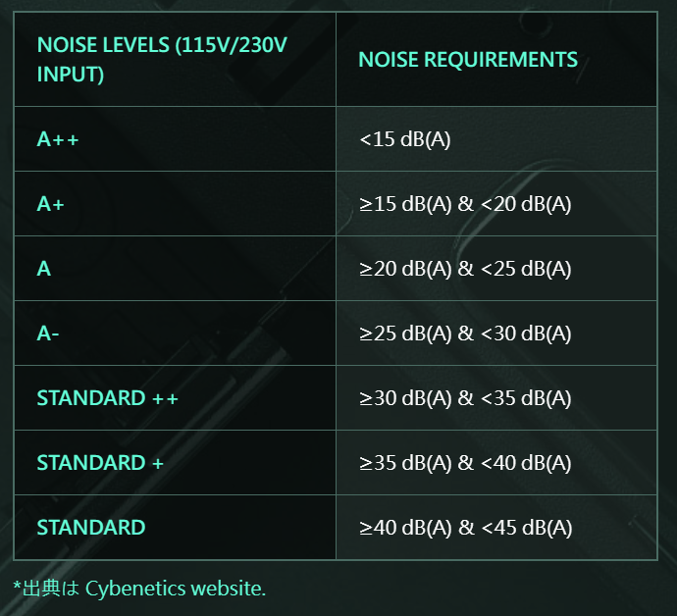Click the A+ noise level label
677x616 pixels.
pyautogui.click(x=50, y=204)
